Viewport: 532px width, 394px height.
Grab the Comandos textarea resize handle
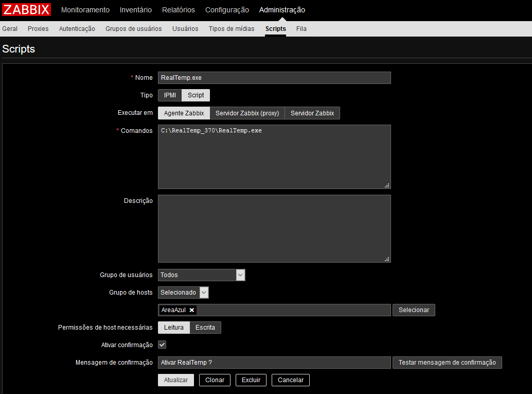(x=387, y=185)
